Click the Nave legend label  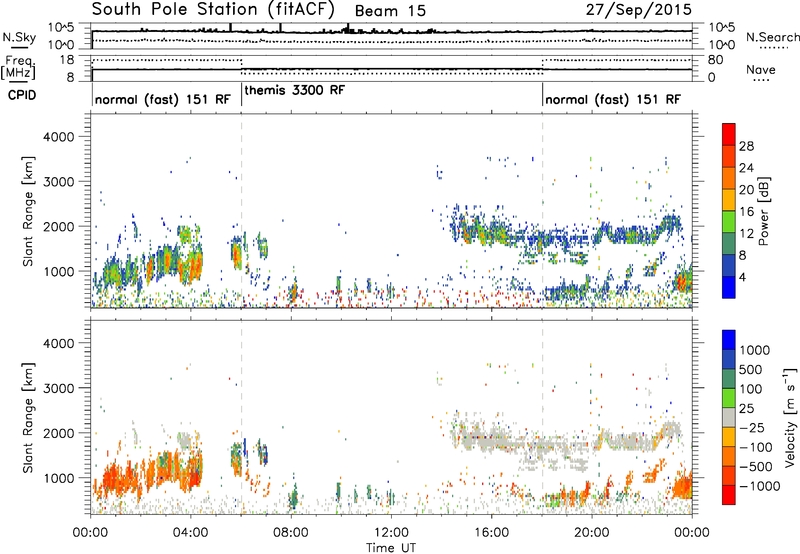click(x=761, y=69)
